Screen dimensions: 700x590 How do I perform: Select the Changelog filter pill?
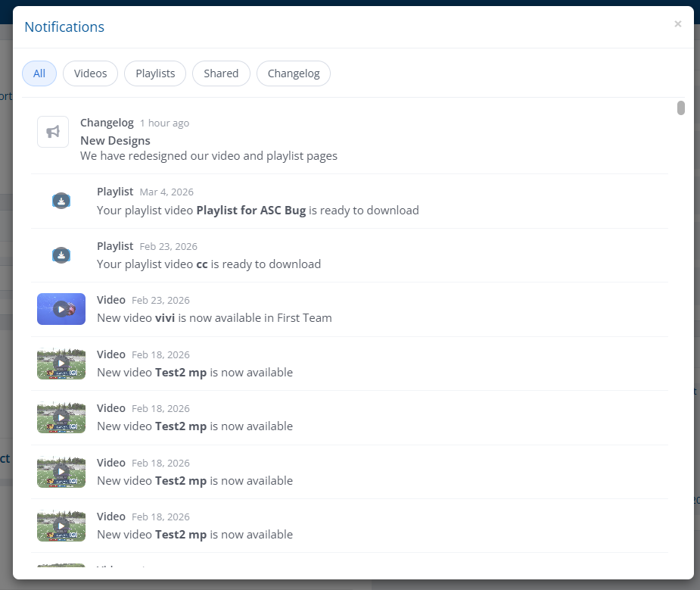(x=293, y=73)
